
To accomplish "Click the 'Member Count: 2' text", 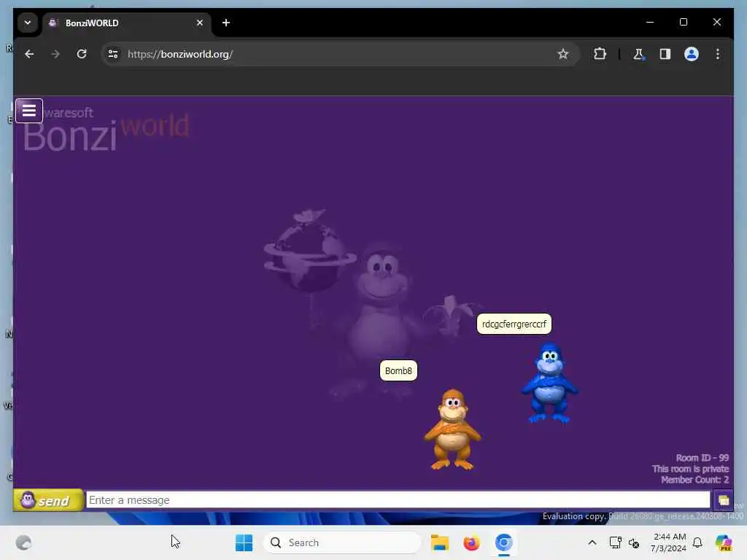I will (x=694, y=480).
